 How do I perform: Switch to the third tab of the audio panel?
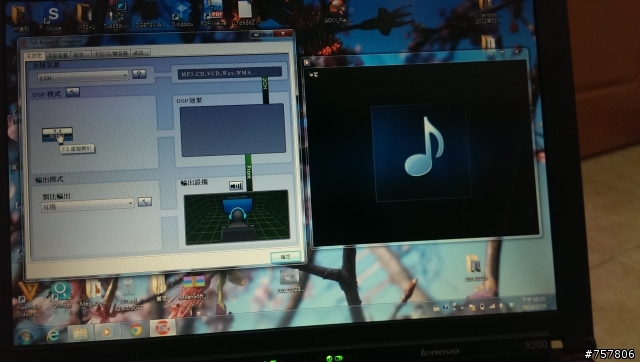pyautogui.click(x=81, y=54)
